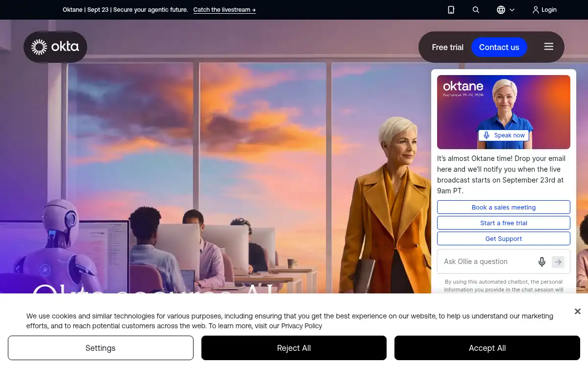
Task: Select the Oktane banner image in chat
Action: point(504,112)
